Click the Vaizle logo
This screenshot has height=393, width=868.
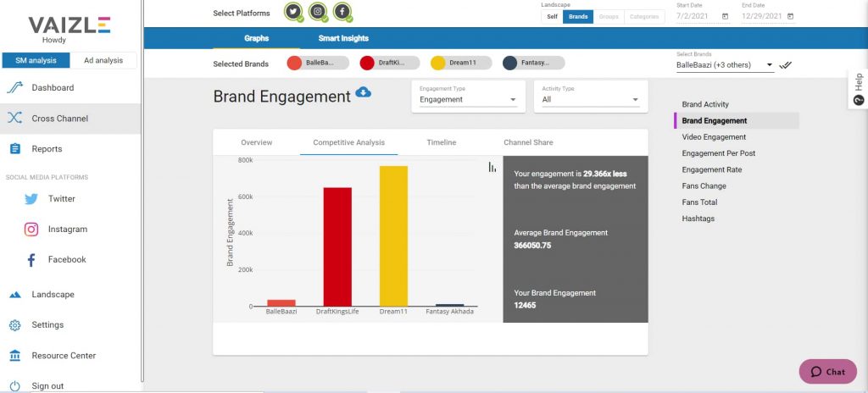(70, 25)
